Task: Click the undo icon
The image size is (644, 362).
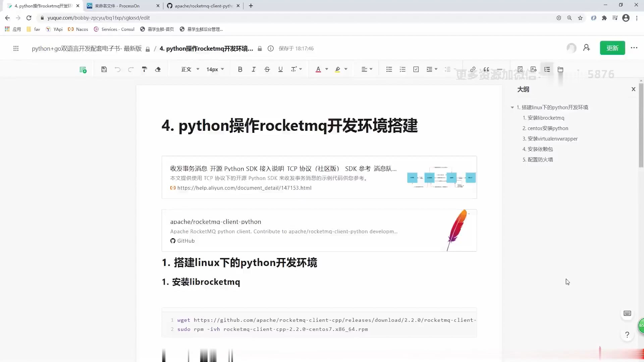Action: pyautogui.click(x=117, y=69)
